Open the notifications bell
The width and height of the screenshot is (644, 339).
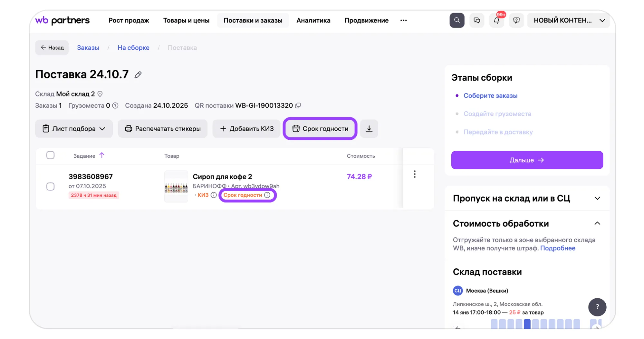pyautogui.click(x=496, y=21)
